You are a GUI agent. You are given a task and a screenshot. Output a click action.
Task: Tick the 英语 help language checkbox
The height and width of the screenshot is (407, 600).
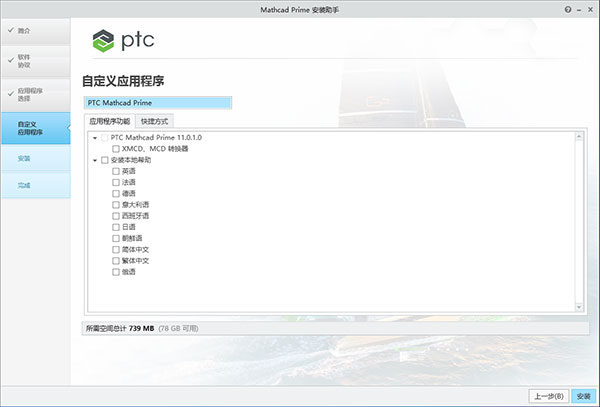coord(116,171)
